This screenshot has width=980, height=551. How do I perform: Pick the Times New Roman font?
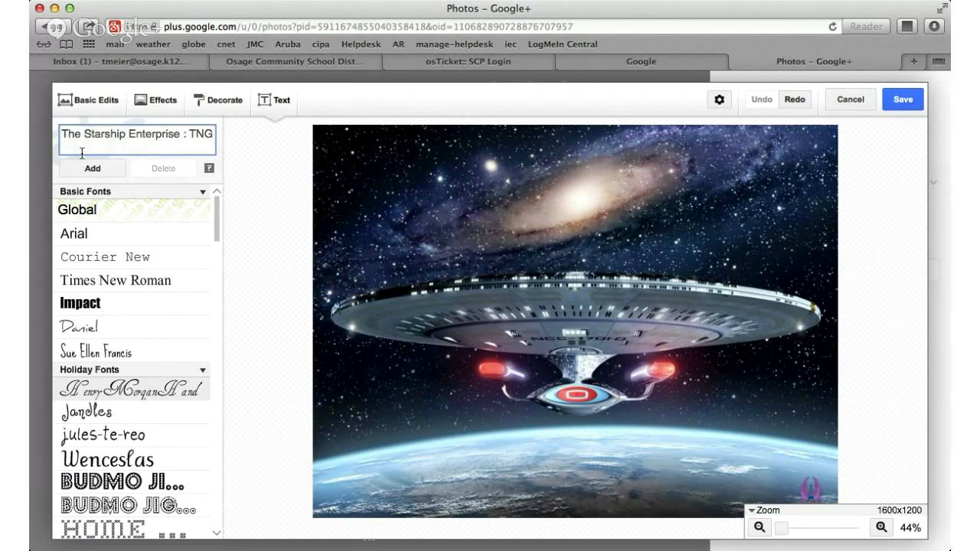pos(132,280)
